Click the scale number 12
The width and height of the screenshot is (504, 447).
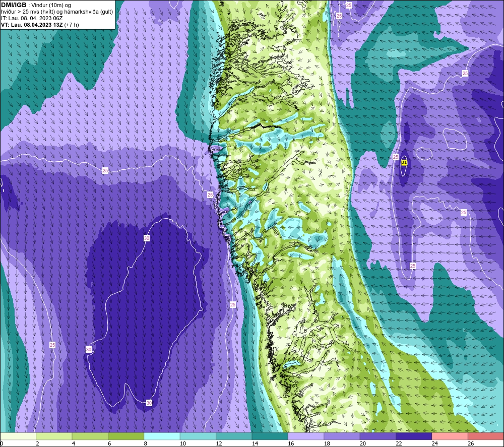point(219,443)
